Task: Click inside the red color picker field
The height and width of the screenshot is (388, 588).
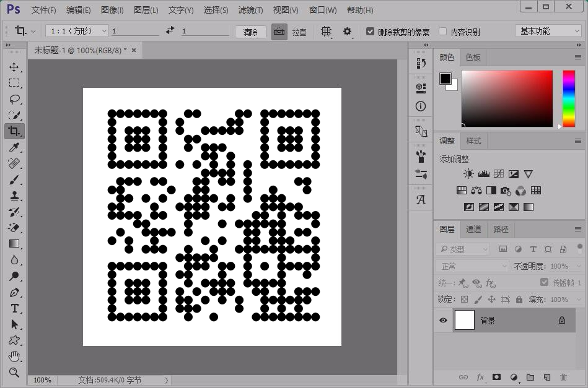Action: (507, 98)
